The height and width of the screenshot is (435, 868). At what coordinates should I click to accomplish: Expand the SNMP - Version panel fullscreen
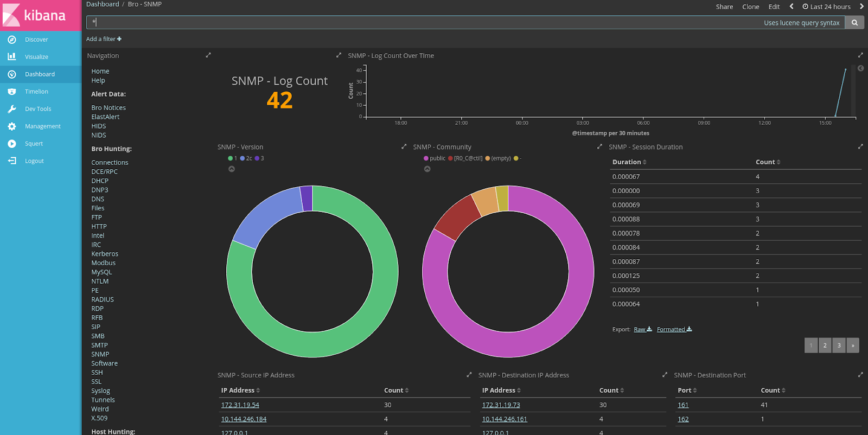point(404,147)
